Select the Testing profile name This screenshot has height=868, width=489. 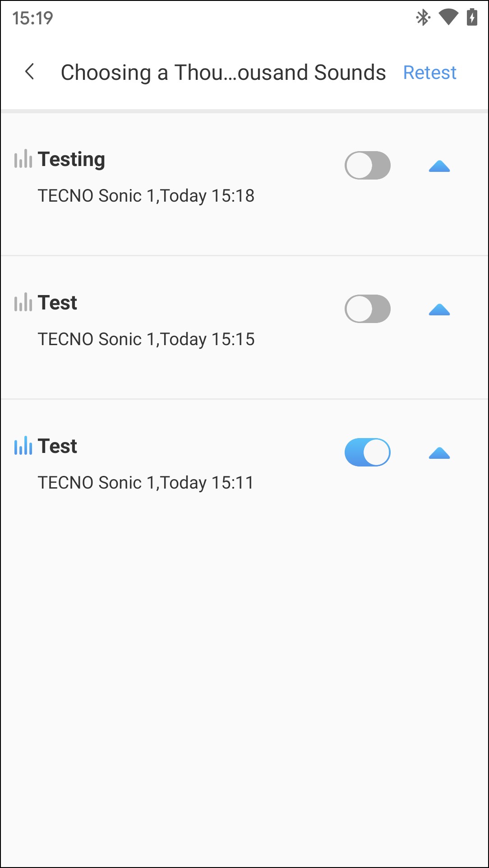point(71,159)
